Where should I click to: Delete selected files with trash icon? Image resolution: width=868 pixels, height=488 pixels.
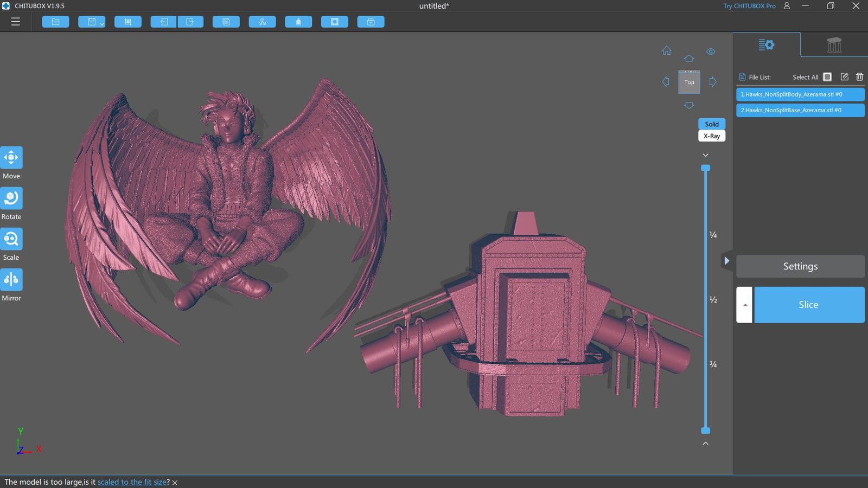[x=860, y=76]
